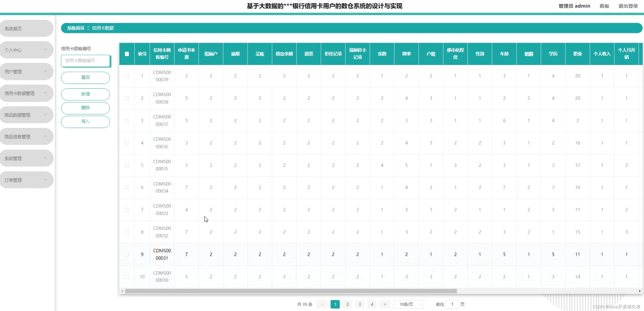Click the 信用卡顾客编号 column header
Image resolution: width=644 pixels, height=311 pixels.
[x=162, y=54]
